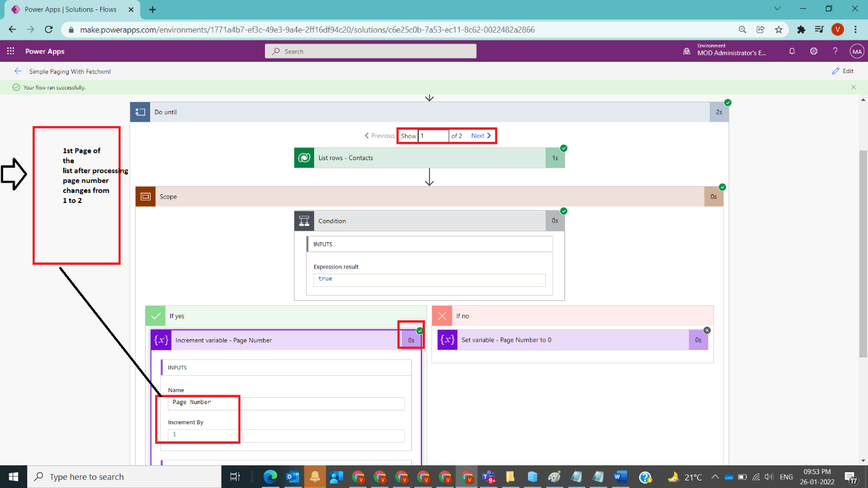Switch to the Power Apps Solutions browser tab

[69, 9]
